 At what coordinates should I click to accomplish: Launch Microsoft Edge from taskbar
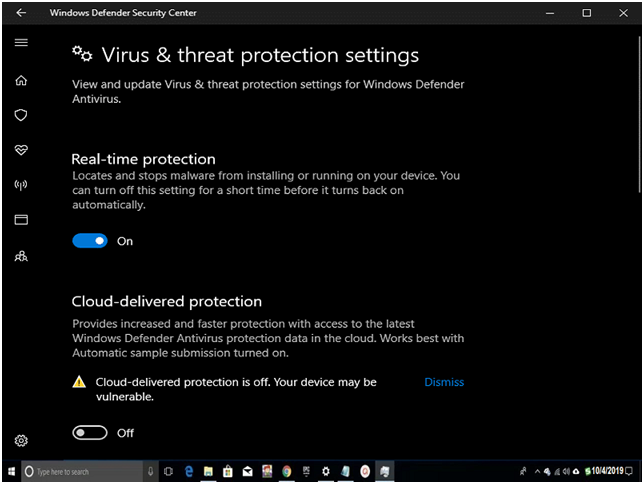pyautogui.click(x=189, y=471)
